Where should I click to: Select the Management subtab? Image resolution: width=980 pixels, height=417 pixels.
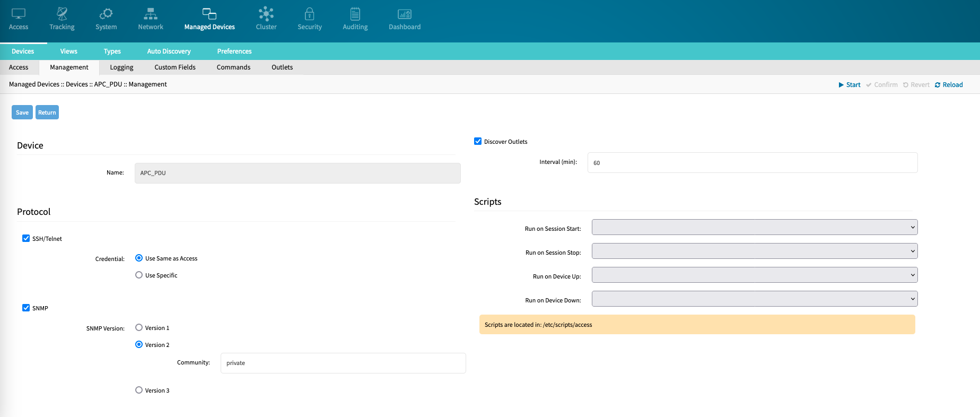pos(69,67)
